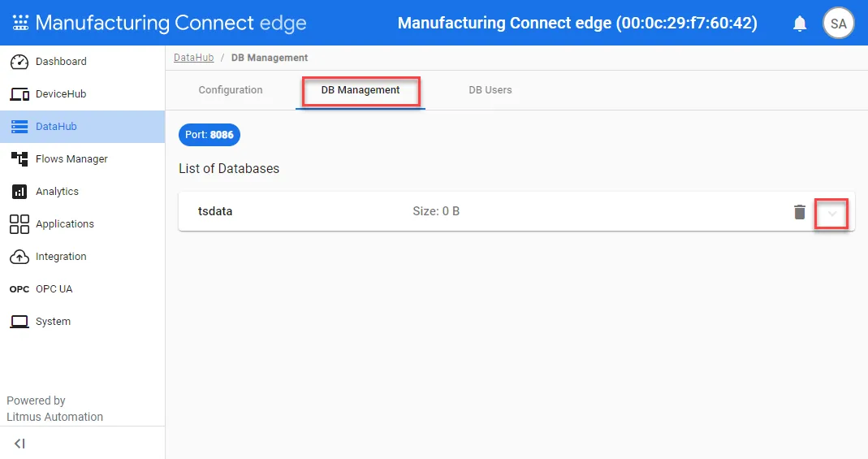Click the Flows Manager icon
868x459 pixels.
click(x=19, y=159)
